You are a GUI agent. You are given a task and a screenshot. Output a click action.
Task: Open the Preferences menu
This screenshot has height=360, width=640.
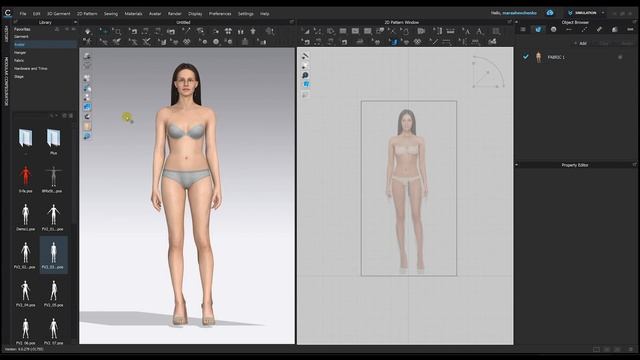click(220, 13)
